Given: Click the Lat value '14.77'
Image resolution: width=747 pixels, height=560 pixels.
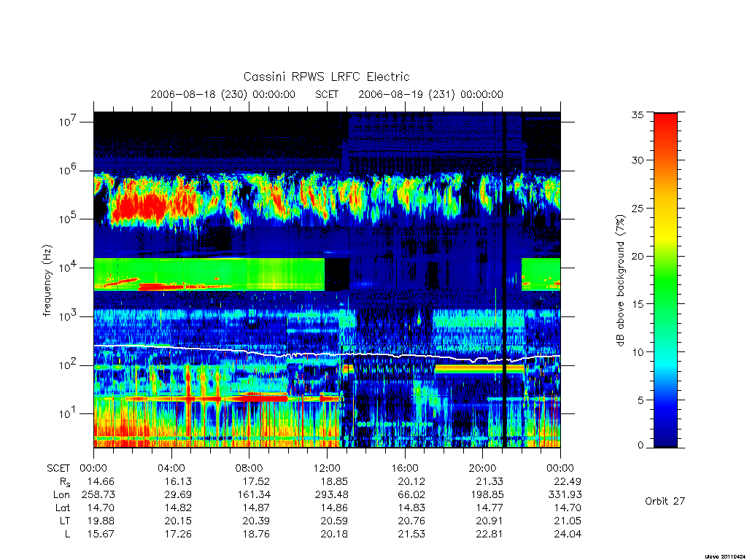Looking at the screenshot, I should (489, 508).
